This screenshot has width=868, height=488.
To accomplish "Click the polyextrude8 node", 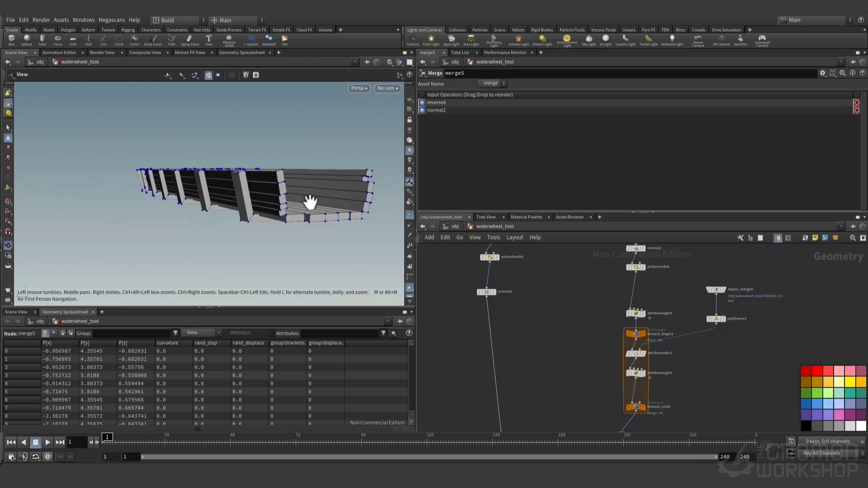I will (490, 257).
